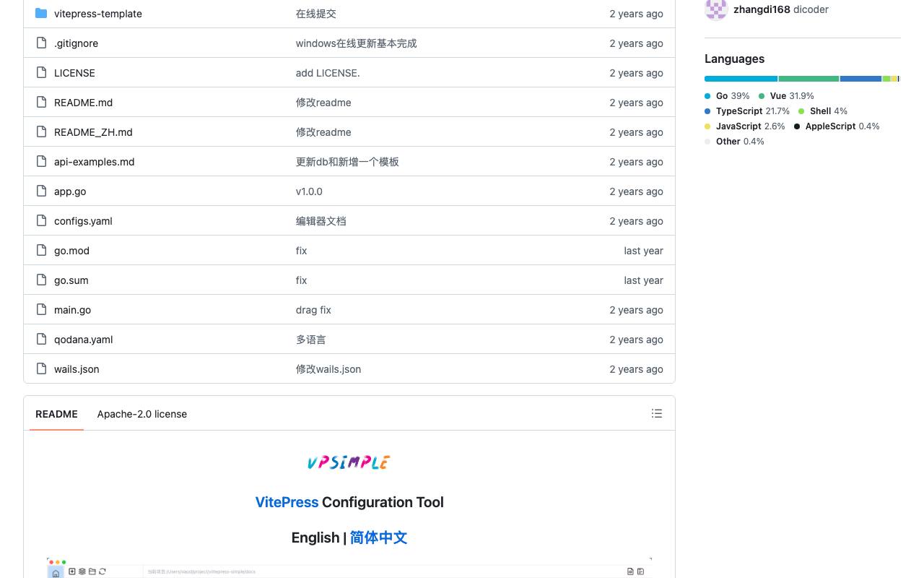This screenshot has width=924, height=578.
Task: Follow the VitePress link in README heading
Action: pos(287,502)
